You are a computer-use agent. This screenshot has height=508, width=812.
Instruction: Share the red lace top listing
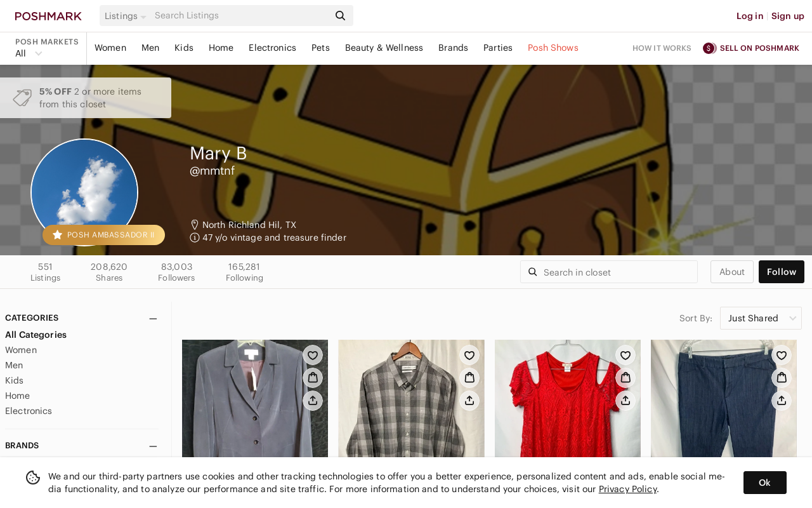point(625,401)
